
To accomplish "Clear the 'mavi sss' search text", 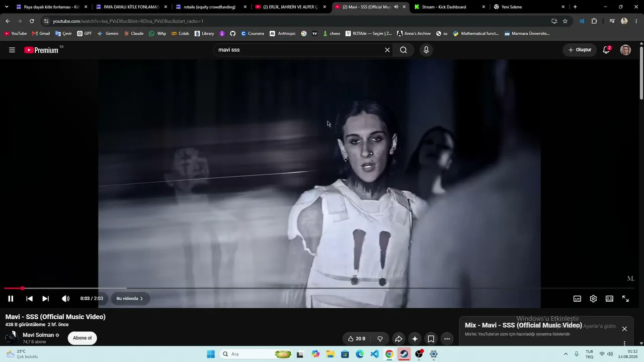I will [x=387, y=50].
